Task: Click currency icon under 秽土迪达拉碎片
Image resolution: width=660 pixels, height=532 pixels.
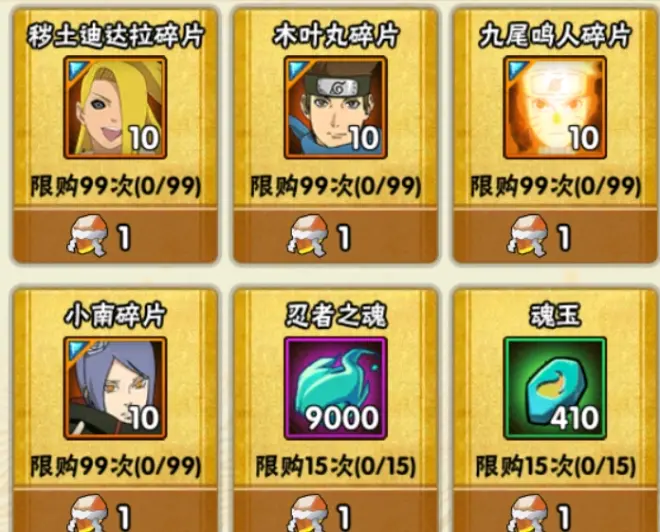Action: [88, 236]
